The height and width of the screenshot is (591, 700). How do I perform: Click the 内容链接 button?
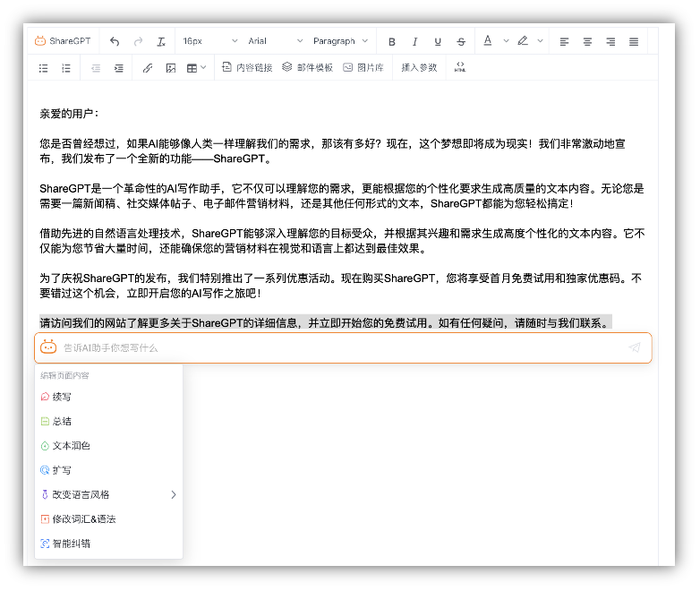(x=247, y=67)
